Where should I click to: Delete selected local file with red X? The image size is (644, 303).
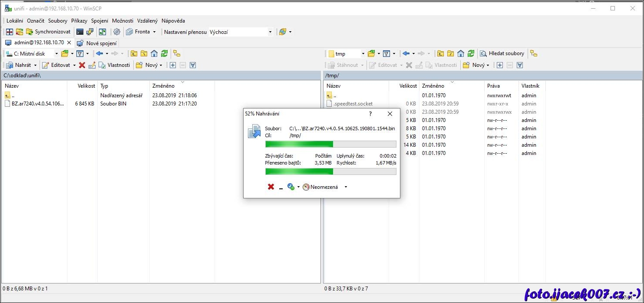pos(82,65)
